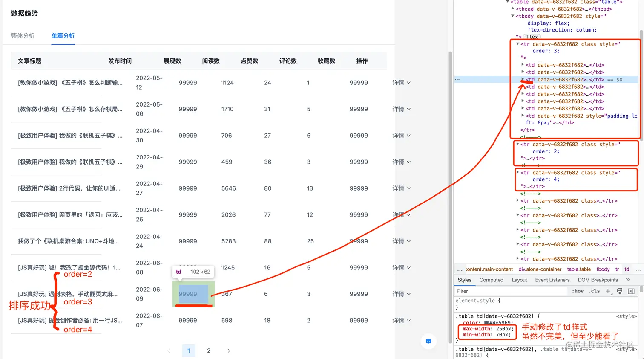
Task: Click article title 我做了个《联机桌游合集: UNO+斗地...
Action: pyautogui.click(x=68, y=241)
